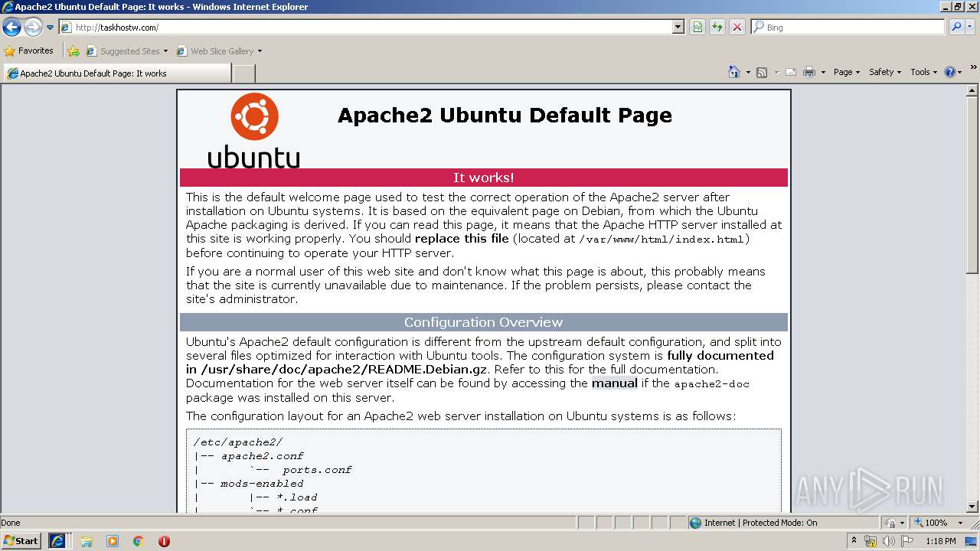Screen dimensions: 980x551
Task: Click the Home page icon
Action: [x=734, y=72]
